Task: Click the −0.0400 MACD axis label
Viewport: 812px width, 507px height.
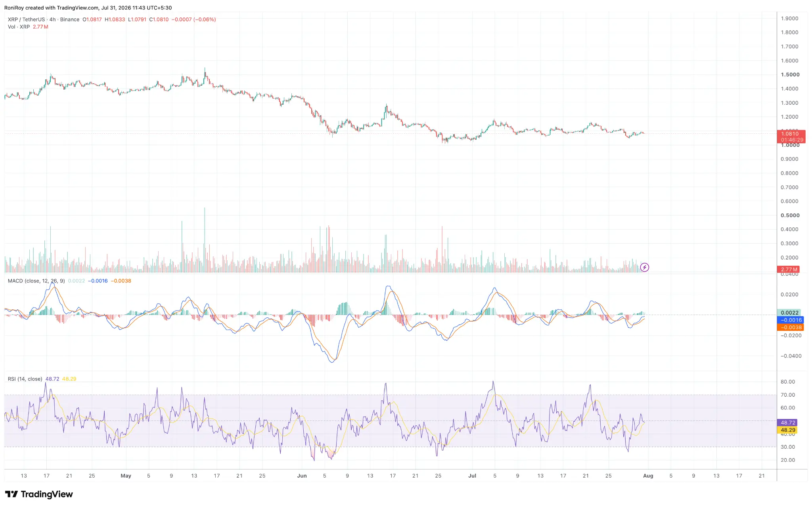Action: pos(791,356)
